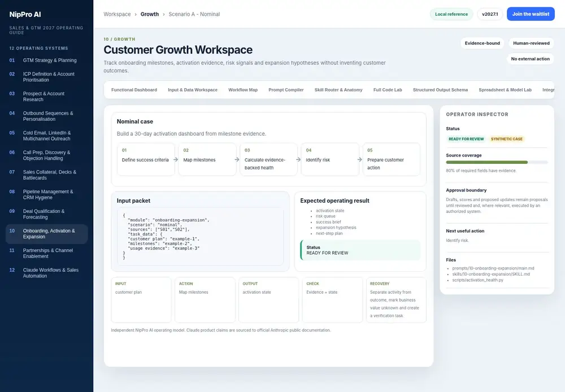Image resolution: width=565 pixels, height=392 pixels.
Task: Click the v2027.1 version badge
Action: tap(490, 14)
